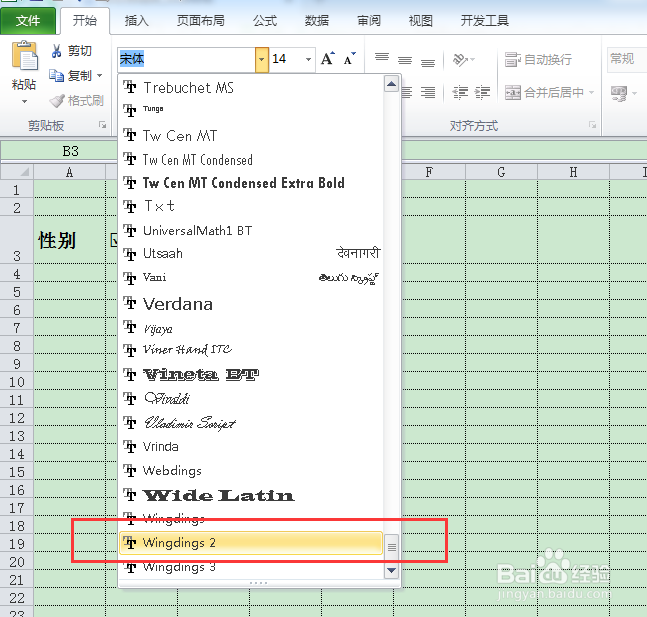The image size is (647, 617).
Task: Click font list scrollbar thumb
Action: click(x=392, y=547)
